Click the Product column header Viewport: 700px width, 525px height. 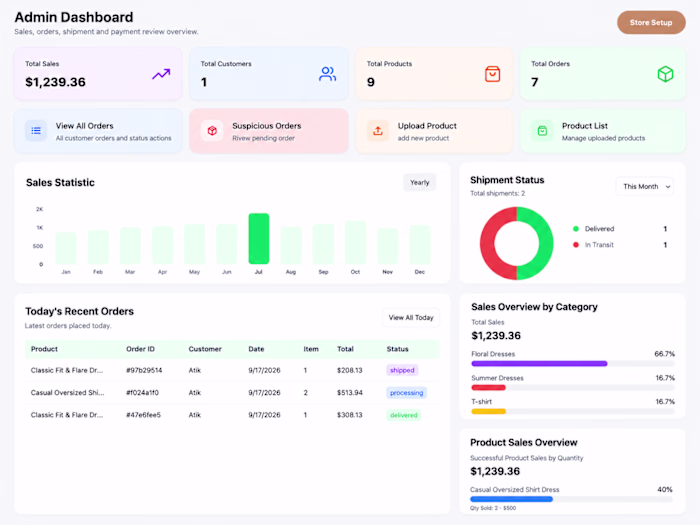[x=44, y=349]
